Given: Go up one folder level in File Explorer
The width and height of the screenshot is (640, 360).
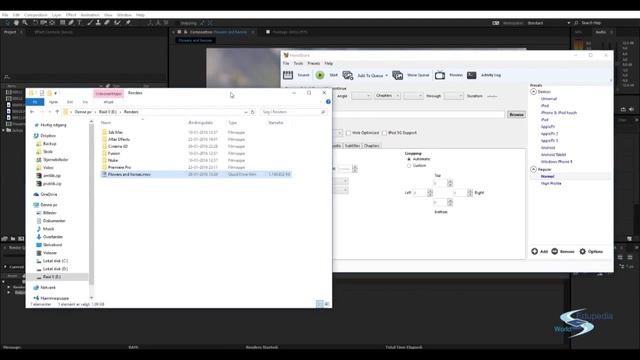Looking at the screenshot, I should click(57, 112).
